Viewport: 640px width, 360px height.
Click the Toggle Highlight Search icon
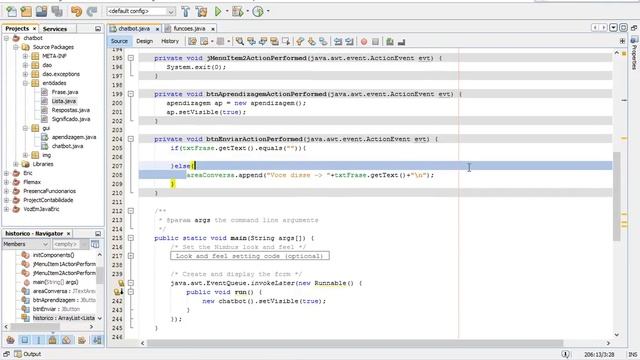click(274, 41)
